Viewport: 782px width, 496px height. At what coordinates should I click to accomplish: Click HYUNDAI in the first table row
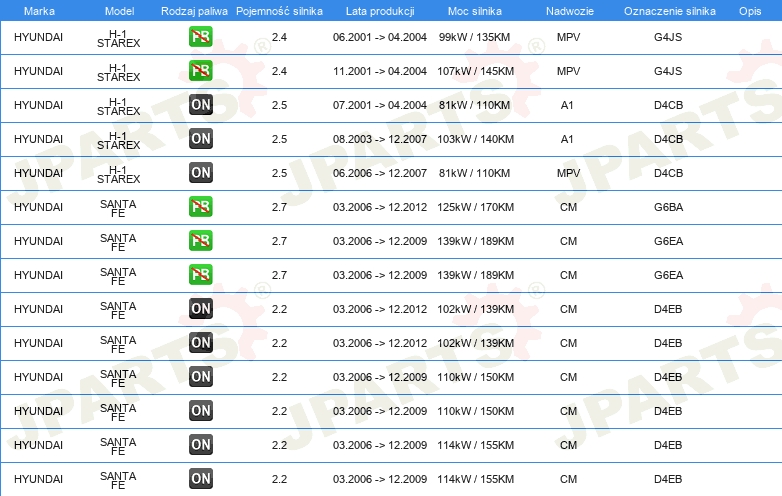click(39, 38)
